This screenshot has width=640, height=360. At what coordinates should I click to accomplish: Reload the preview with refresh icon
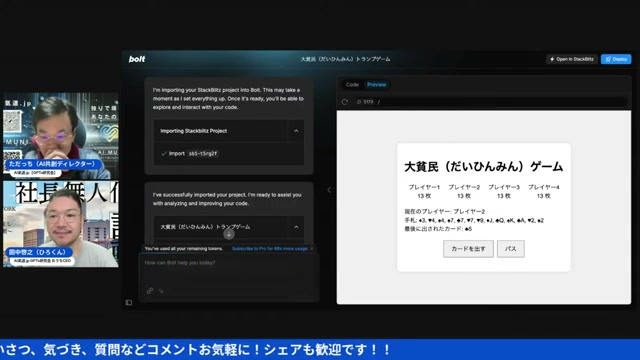pos(345,102)
